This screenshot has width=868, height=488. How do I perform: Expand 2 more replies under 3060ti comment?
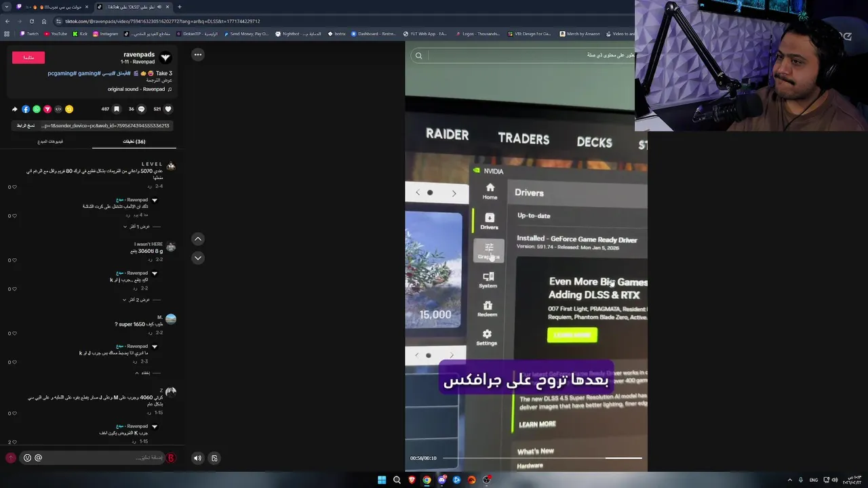coord(138,300)
